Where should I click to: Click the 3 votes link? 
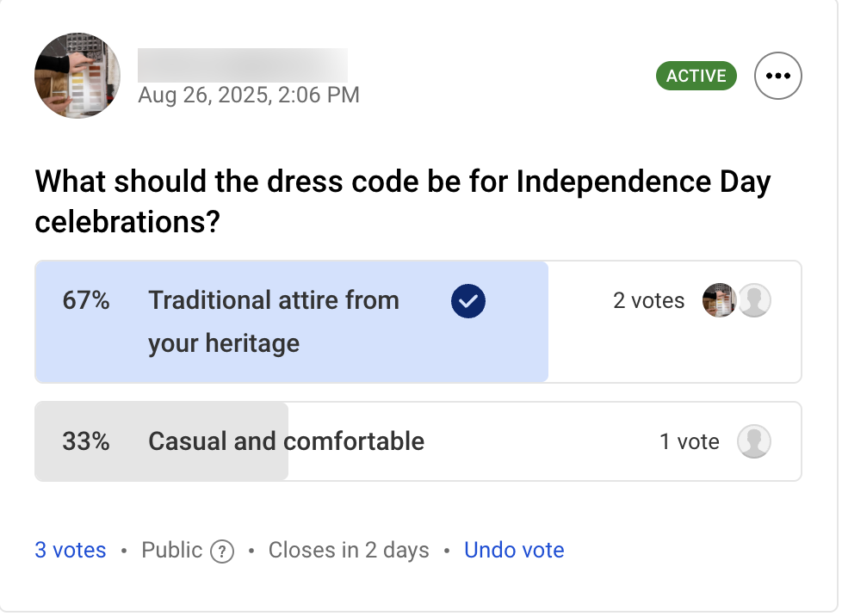click(x=71, y=551)
